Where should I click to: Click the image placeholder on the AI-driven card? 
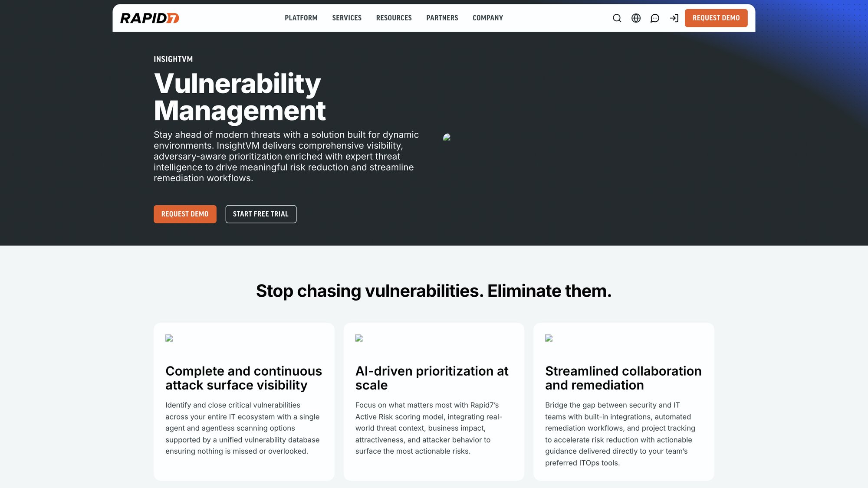359,338
